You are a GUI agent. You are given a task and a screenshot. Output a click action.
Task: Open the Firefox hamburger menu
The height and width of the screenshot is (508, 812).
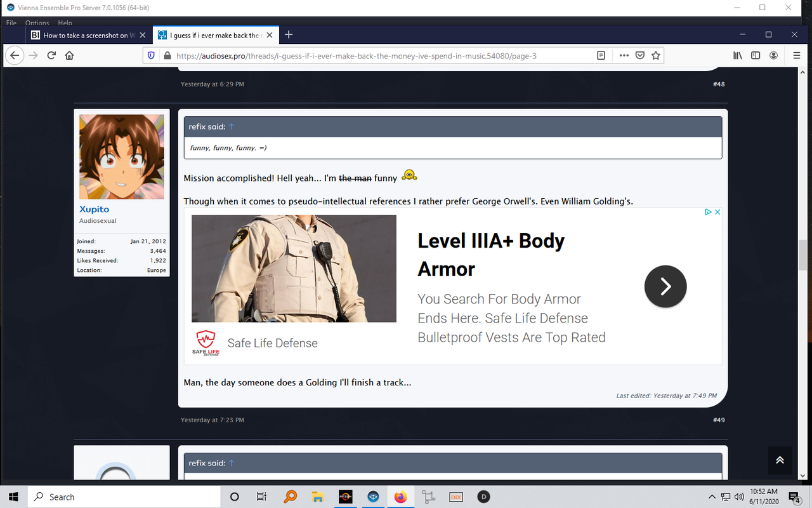point(796,55)
